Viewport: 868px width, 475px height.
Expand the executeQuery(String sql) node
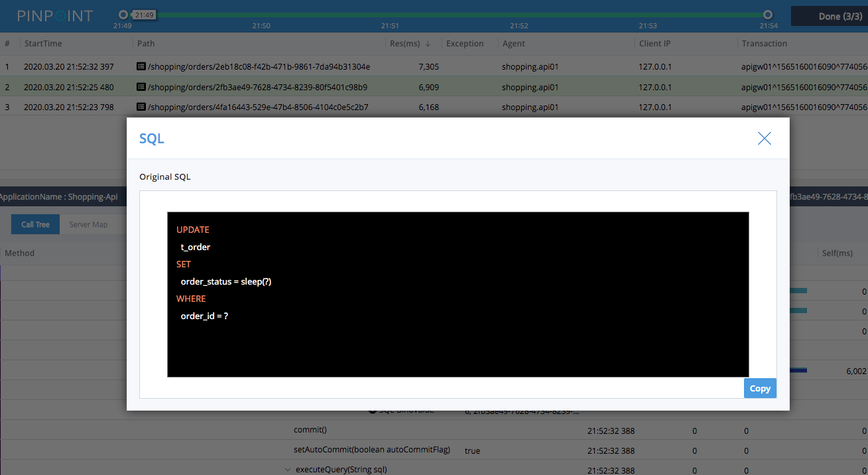coord(288,469)
